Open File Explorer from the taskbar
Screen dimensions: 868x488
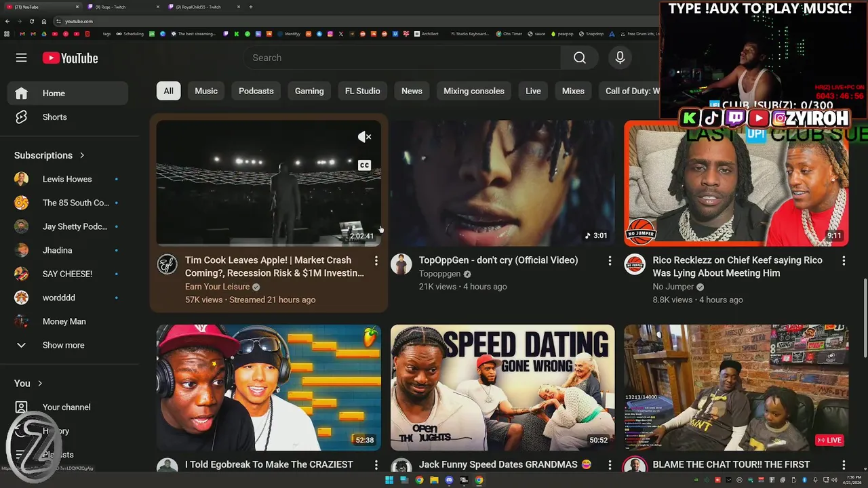(434, 480)
